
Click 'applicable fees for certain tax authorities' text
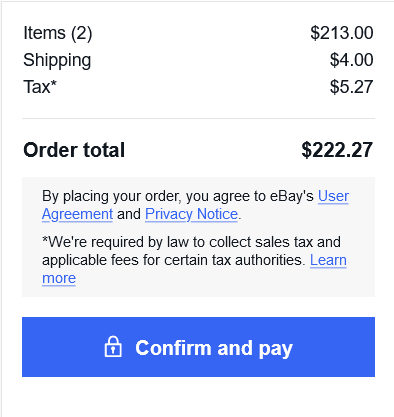(174, 260)
